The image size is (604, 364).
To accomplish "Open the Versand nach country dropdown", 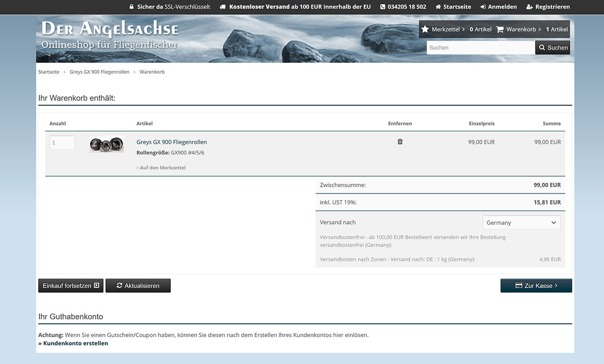I will point(522,222).
